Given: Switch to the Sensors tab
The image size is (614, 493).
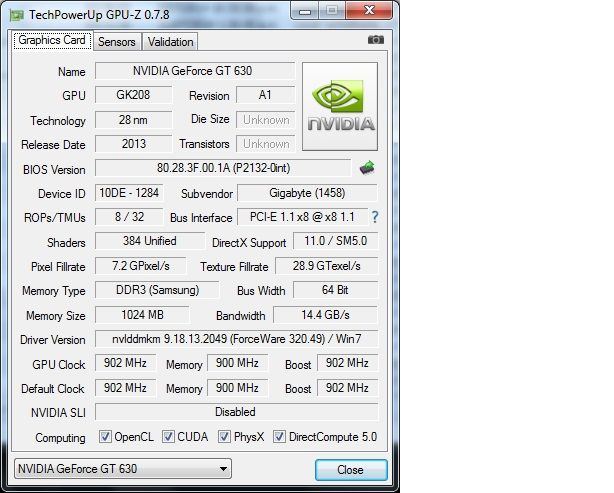Looking at the screenshot, I should 117,42.
